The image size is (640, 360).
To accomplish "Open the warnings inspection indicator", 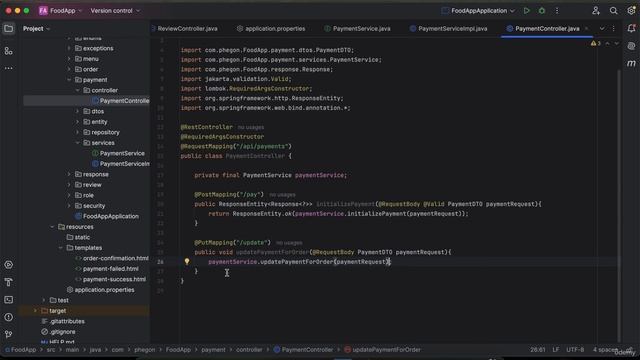I will pos(596,43).
